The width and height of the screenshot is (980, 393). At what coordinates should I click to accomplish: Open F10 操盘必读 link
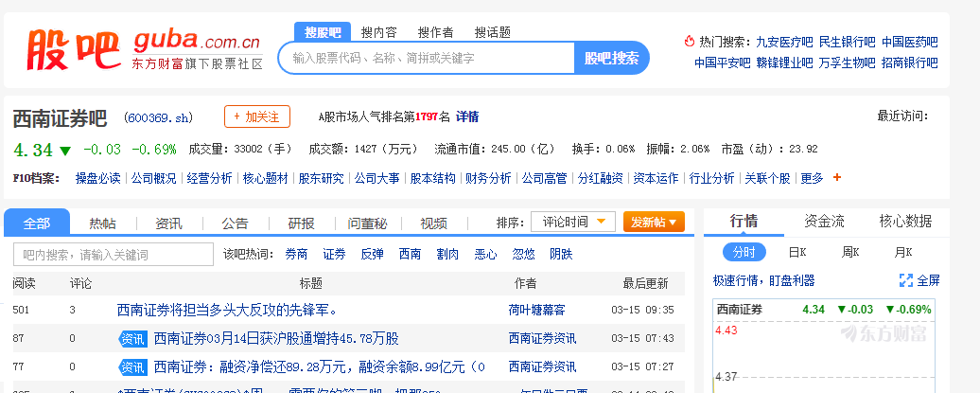click(98, 178)
